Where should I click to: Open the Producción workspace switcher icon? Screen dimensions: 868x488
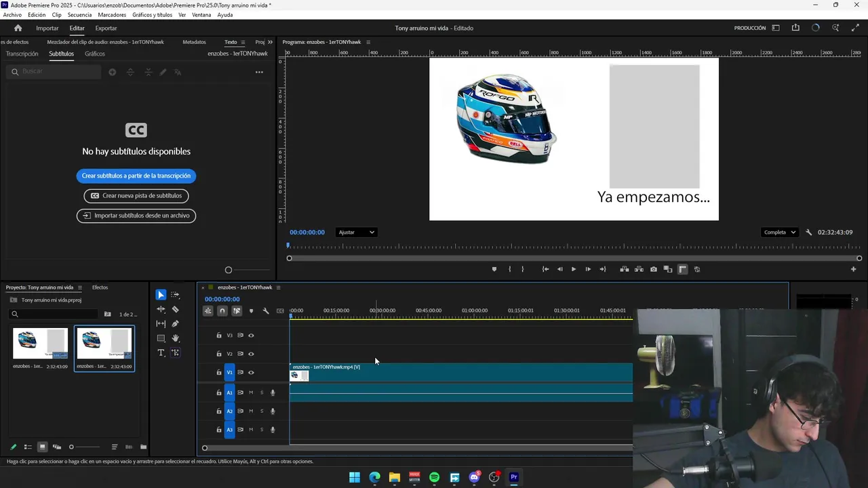point(776,28)
